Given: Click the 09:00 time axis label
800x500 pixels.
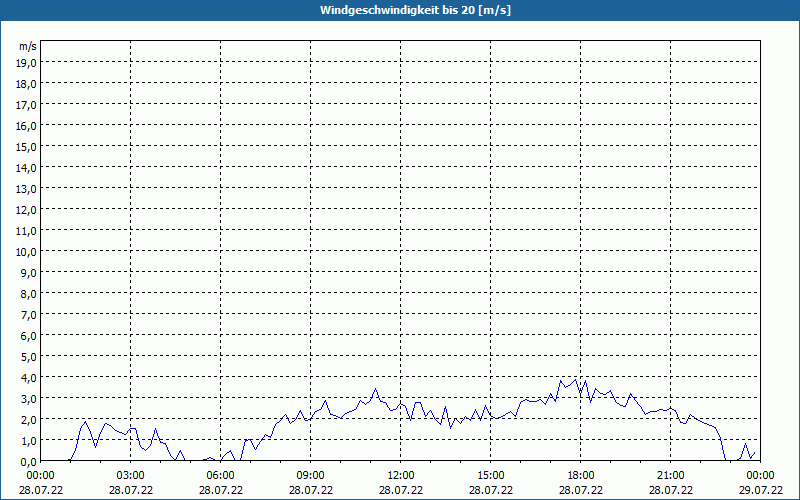Looking at the screenshot, I should pos(310,475).
